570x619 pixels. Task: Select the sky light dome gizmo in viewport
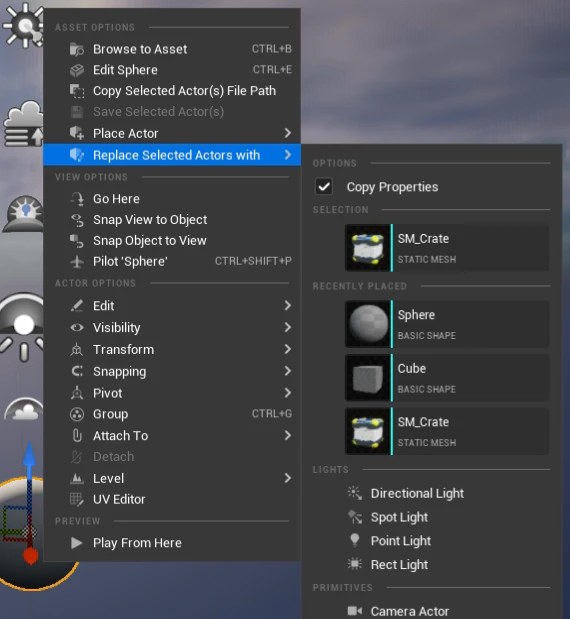(23, 213)
